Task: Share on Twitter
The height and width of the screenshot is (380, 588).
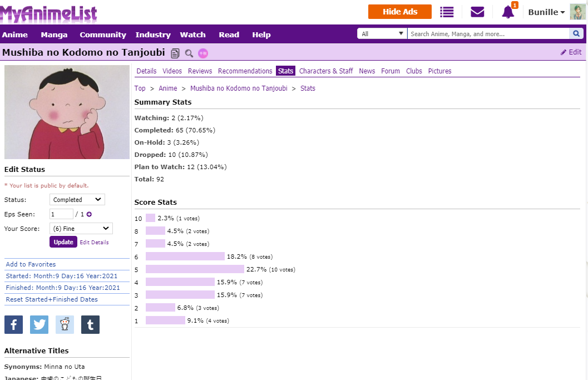Action: click(x=39, y=324)
